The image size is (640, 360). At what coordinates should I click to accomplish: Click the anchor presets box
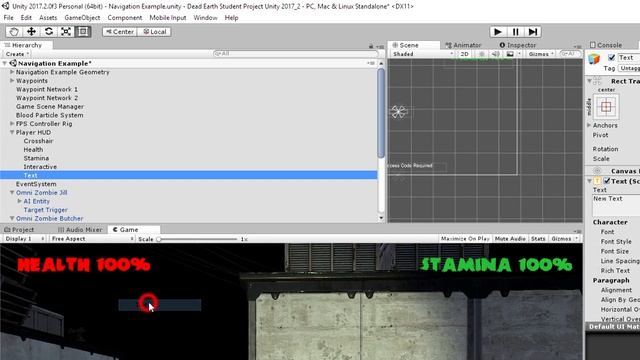coord(606,107)
